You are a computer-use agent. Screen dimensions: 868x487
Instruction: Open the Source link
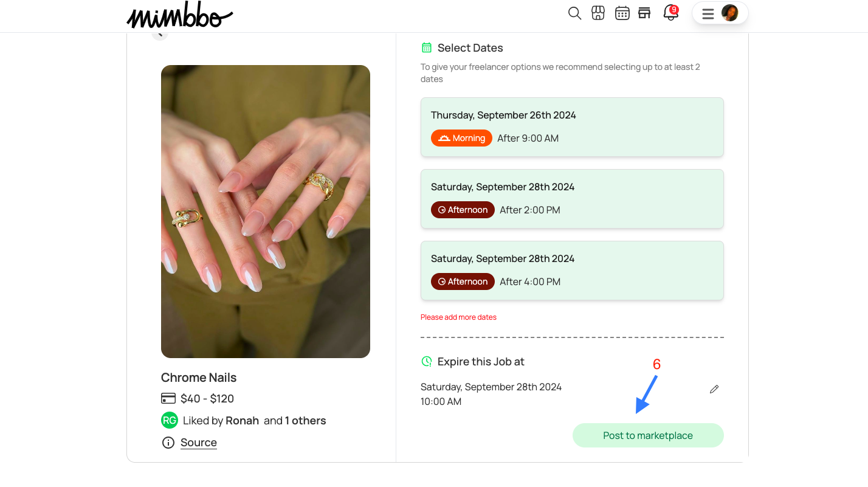coord(199,443)
